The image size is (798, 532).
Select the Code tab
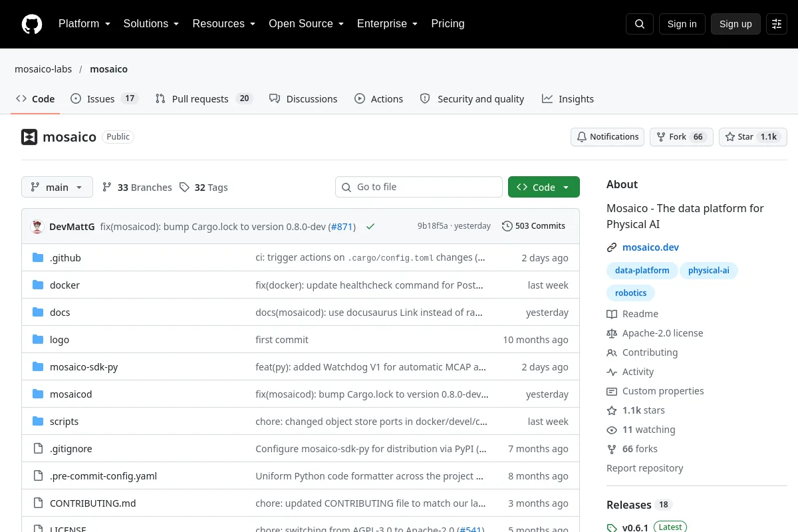pyautogui.click(x=35, y=98)
